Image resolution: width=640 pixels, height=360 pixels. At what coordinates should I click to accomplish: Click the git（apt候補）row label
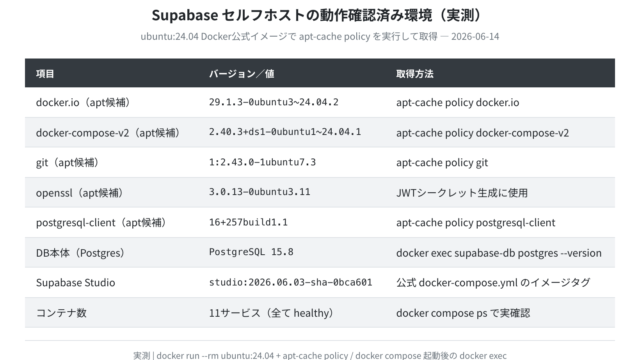(67, 162)
